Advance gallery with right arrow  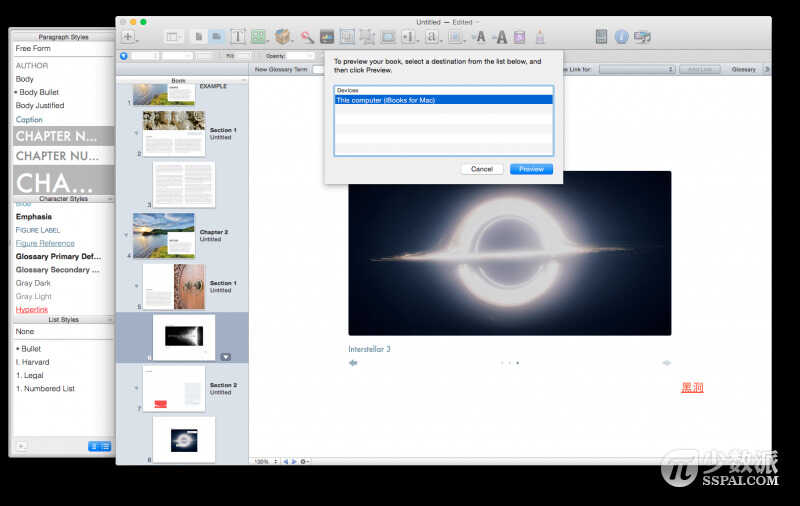pos(666,363)
